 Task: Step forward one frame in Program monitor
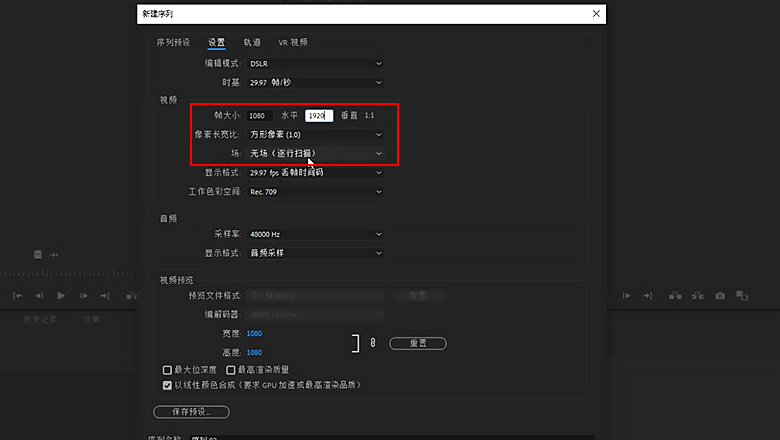point(626,296)
